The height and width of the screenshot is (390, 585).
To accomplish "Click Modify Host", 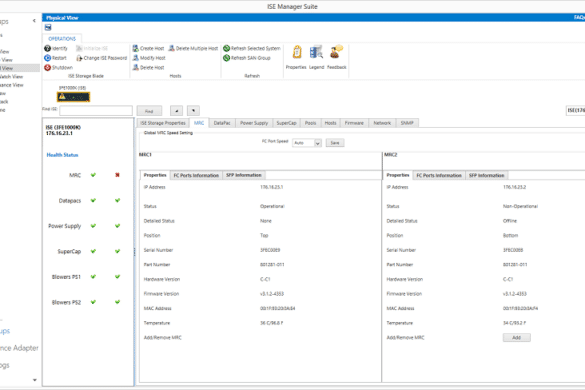I will pos(149,58).
